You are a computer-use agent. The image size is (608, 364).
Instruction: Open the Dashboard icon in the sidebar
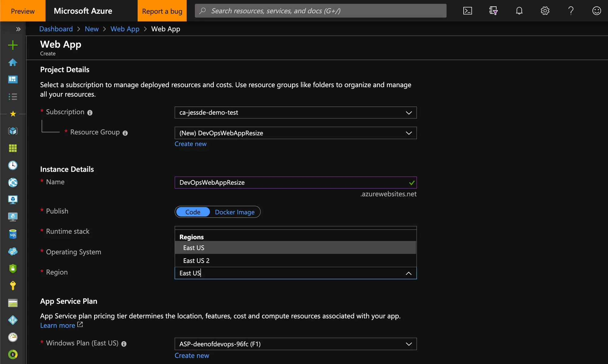13,80
